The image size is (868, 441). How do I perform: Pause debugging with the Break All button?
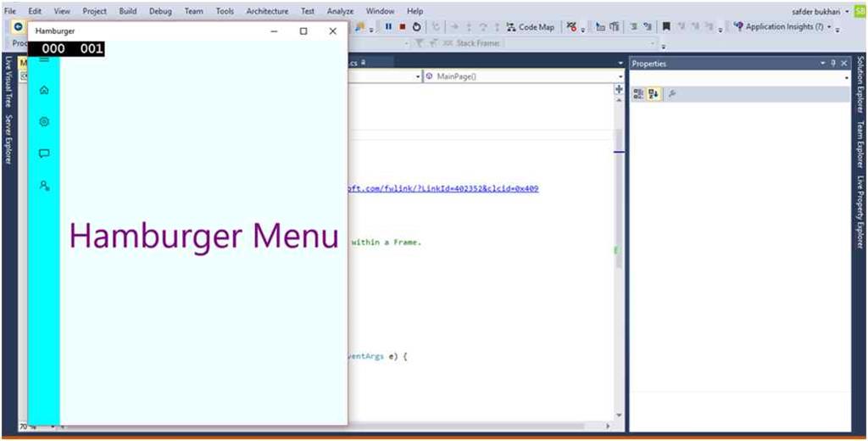[388, 26]
